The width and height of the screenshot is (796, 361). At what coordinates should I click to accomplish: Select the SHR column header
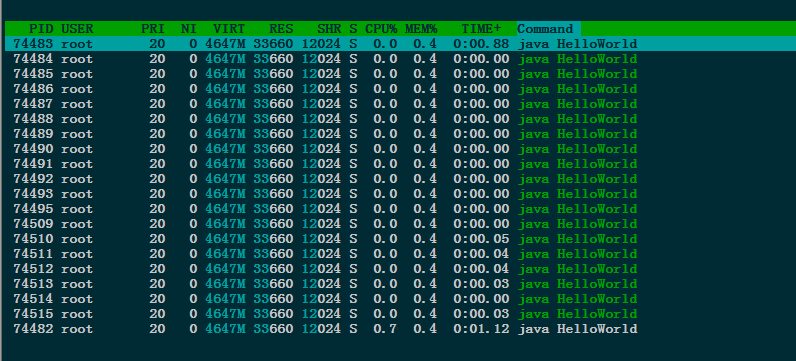tap(329, 29)
